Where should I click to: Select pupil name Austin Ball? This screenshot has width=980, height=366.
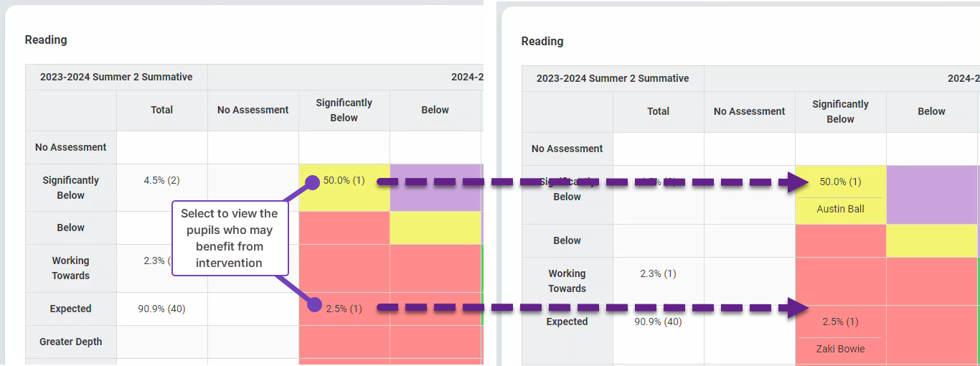coord(840,210)
